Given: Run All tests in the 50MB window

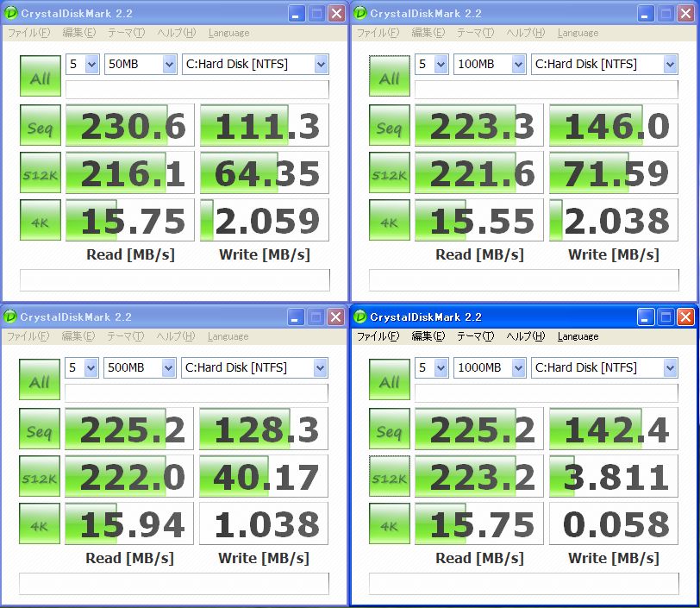Looking at the screenshot, I should pyautogui.click(x=41, y=76).
